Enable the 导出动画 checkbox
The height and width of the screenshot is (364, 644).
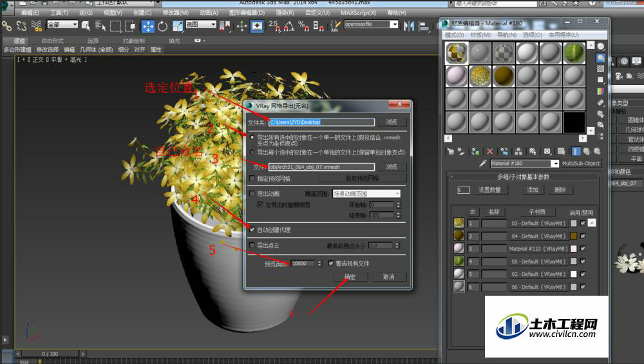point(252,193)
